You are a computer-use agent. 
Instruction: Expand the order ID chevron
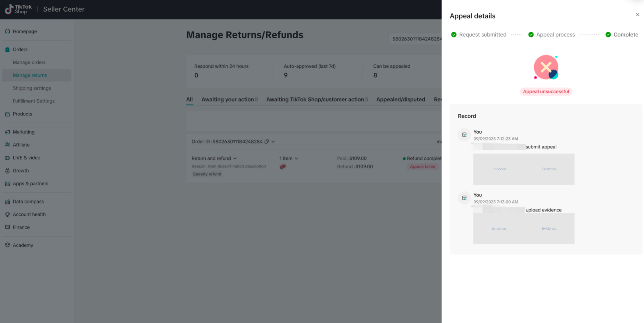coord(273,142)
